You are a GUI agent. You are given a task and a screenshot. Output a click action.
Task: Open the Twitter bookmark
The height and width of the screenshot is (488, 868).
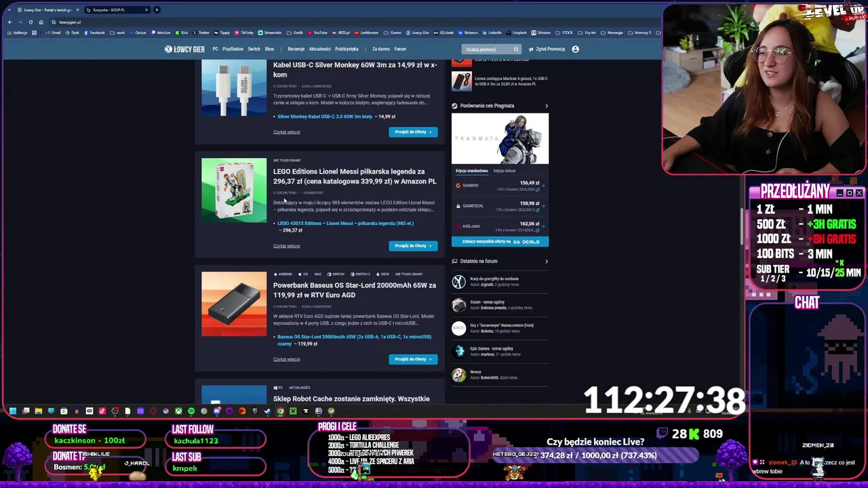click(201, 33)
